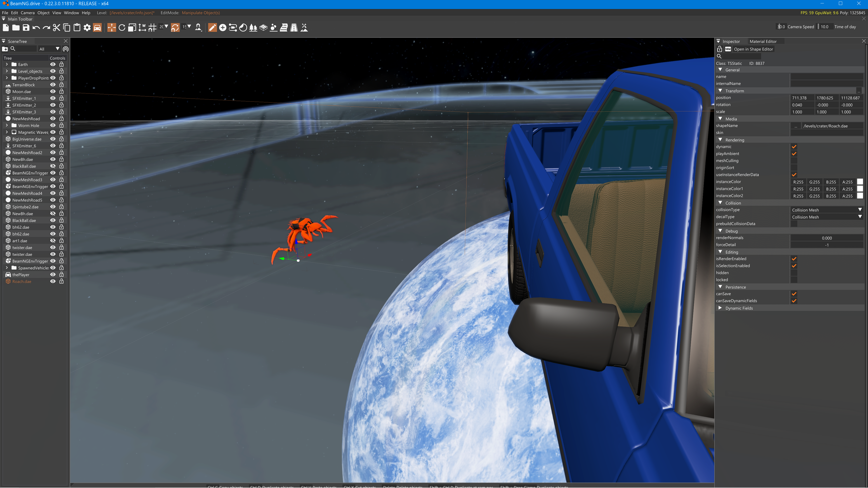Screen dimensions: 868x488
Task: Open the forest editor trees tool
Action: pos(253,28)
